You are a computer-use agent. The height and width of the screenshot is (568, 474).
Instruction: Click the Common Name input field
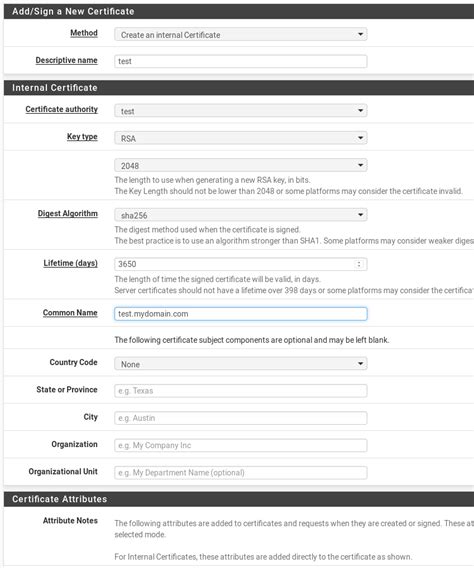pos(240,314)
